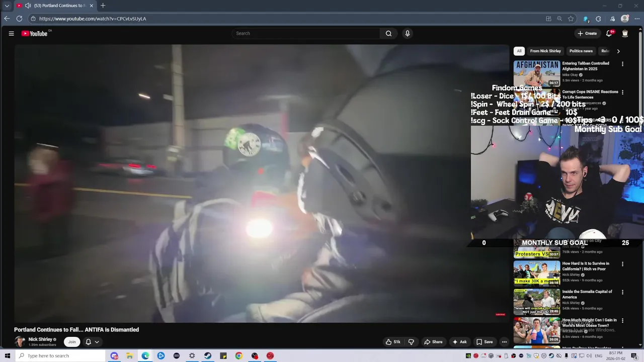Click the browser address bar URL

click(x=93, y=19)
